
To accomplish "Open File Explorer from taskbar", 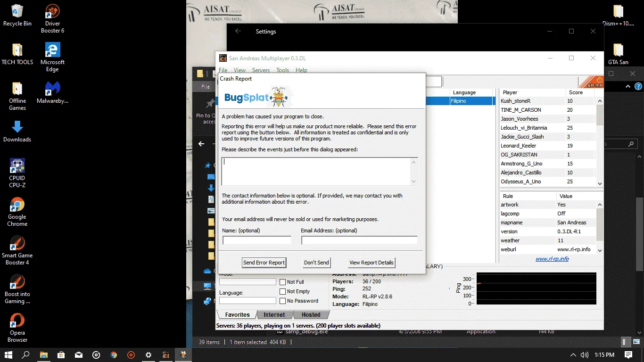I will (43, 355).
